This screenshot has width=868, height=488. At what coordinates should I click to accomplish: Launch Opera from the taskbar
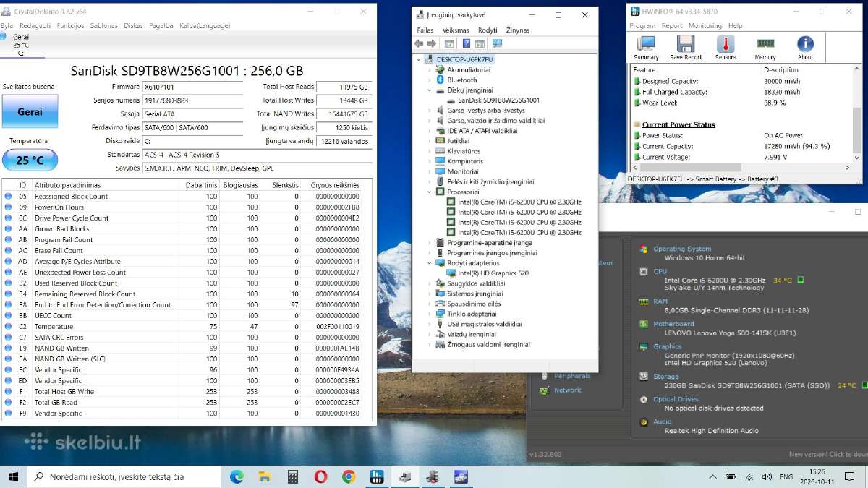(x=320, y=476)
